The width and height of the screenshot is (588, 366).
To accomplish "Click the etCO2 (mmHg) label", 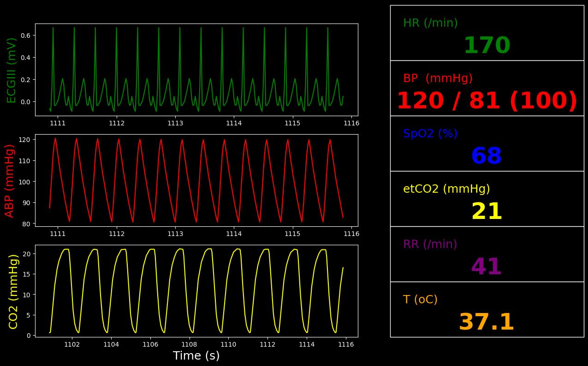I will tap(446, 189).
